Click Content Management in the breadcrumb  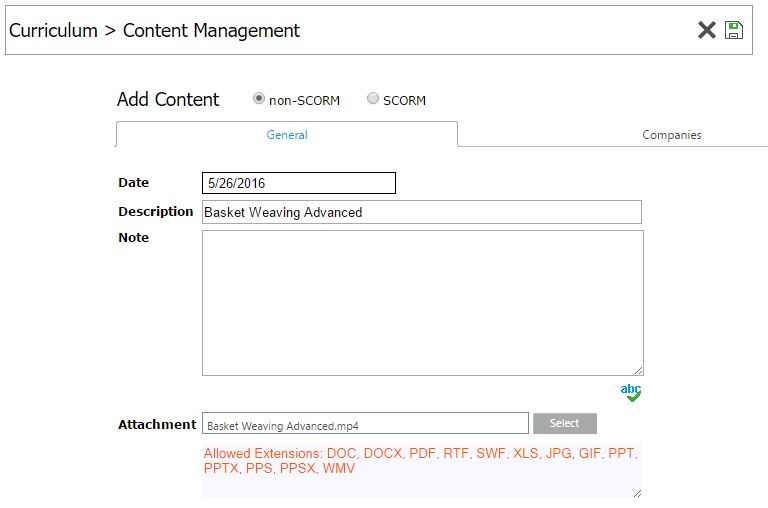click(x=211, y=30)
